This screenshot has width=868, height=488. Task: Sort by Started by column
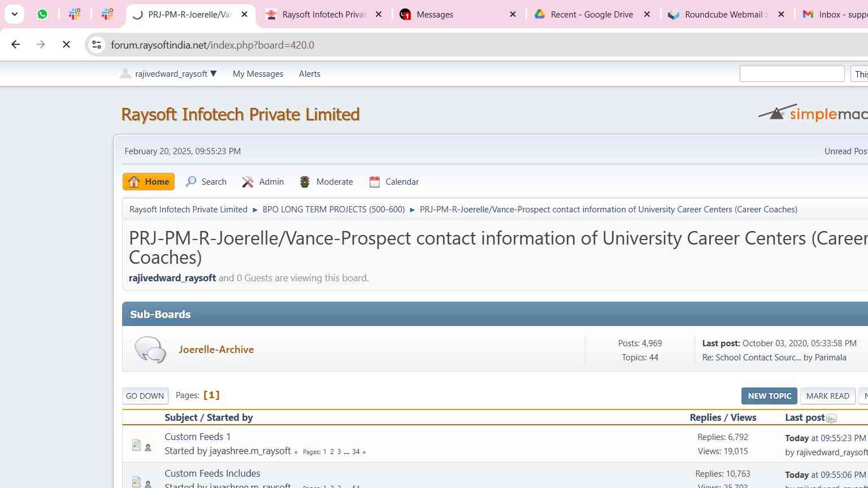(229, 417)
